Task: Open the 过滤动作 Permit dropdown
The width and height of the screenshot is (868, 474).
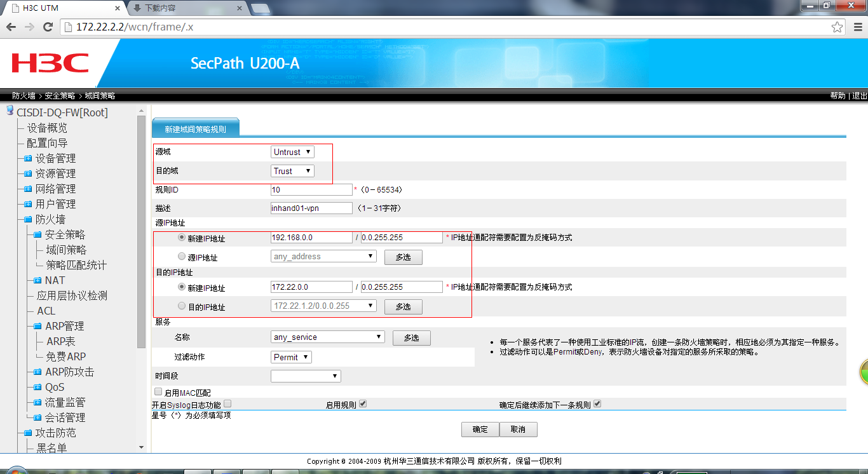Action: pyautogui.click(x=291, y=357)
